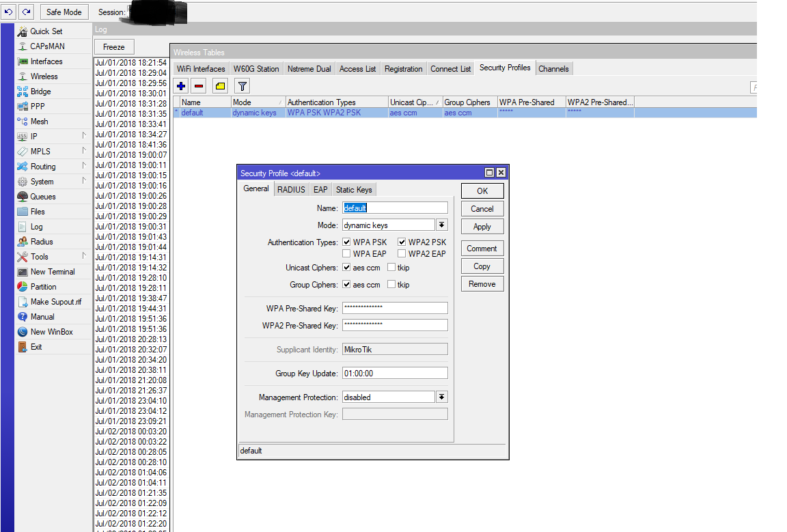Image resolution: width=787 pixels, height=532 pixels.
Task: Sort profiles by the Mode column
Action: click(x=256, y=102)
